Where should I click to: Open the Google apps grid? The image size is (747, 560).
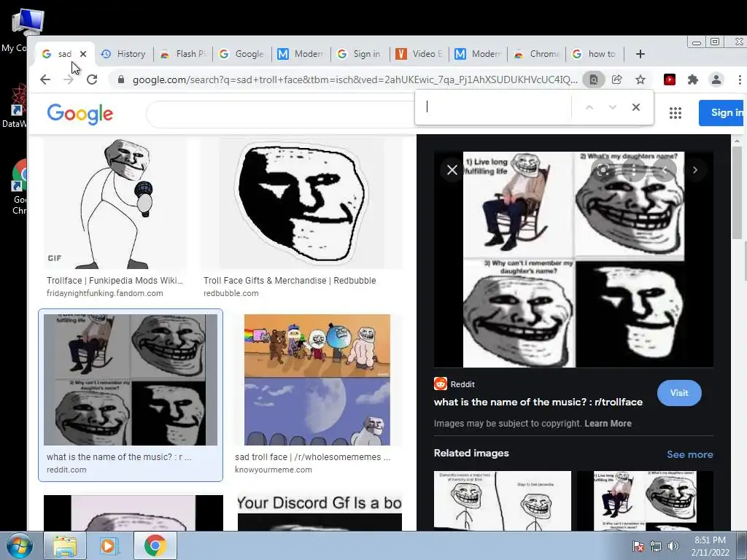point(675,113)
